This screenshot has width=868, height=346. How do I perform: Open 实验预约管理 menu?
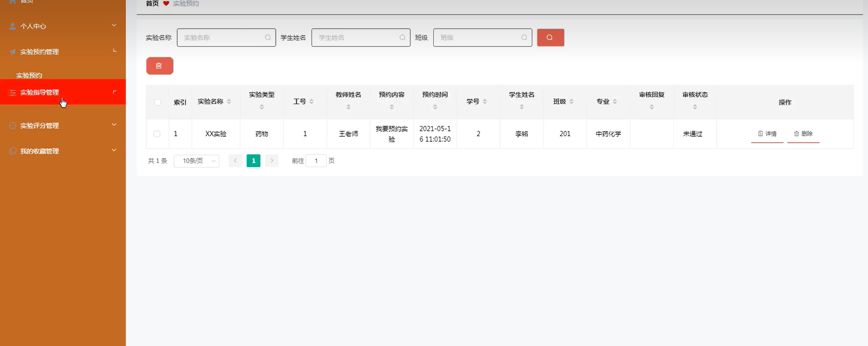[x=63, y=52]
